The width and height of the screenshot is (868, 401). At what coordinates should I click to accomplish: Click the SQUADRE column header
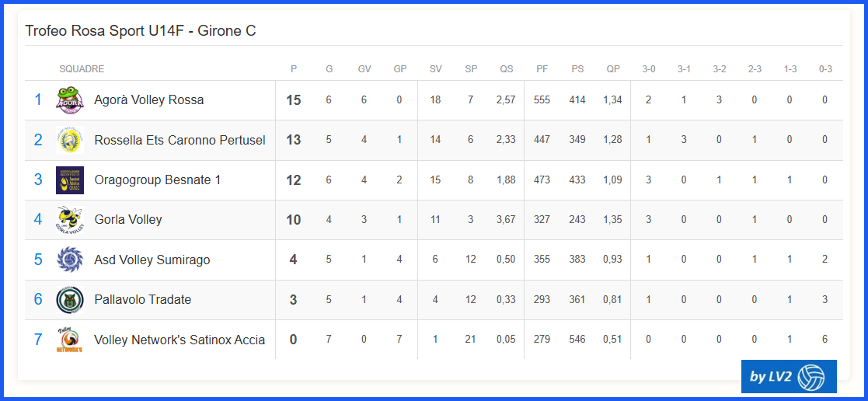point(82,69)
